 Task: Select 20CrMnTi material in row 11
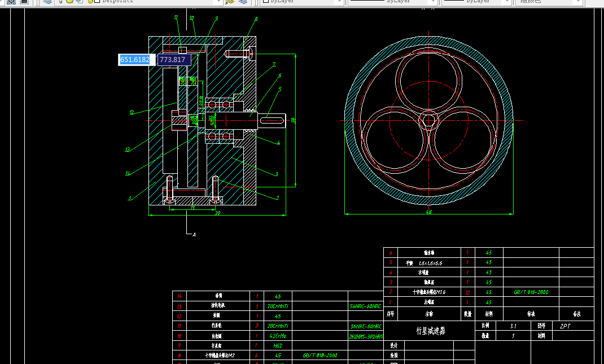point(278,326)
